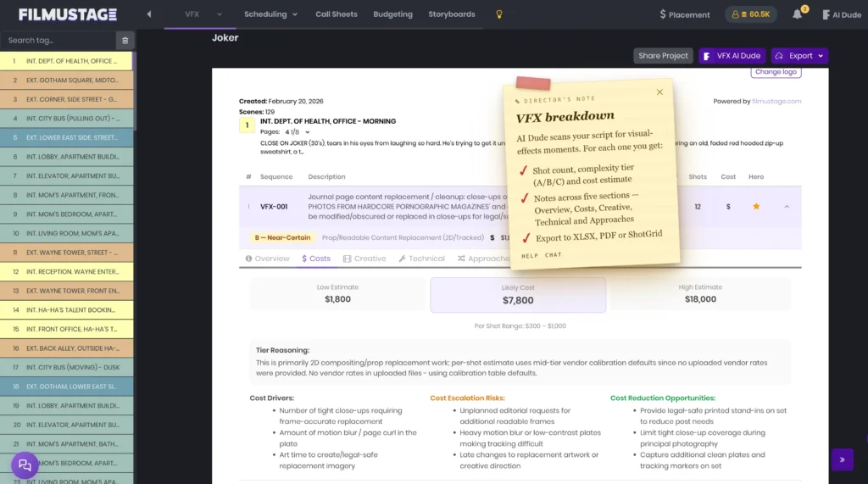The image size is (868, 484).
Task: Select scene 7 INT. ELEVATOR, APARTMENT
Action: [66, 176]
